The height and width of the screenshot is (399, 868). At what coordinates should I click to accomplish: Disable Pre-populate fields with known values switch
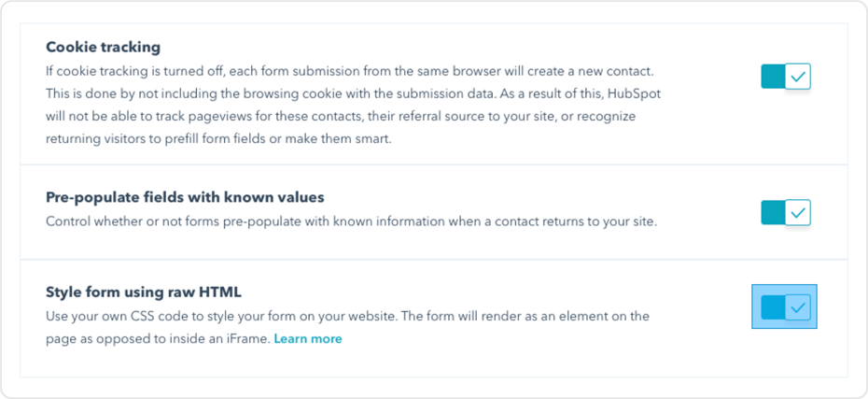785,213
